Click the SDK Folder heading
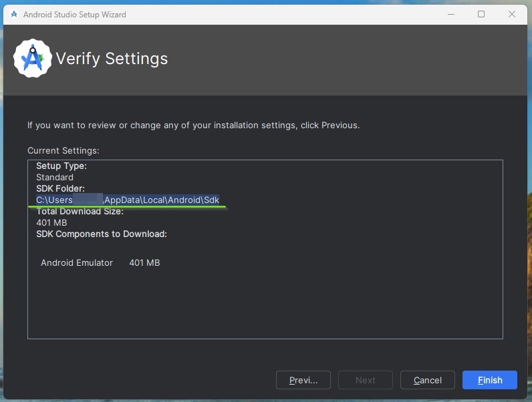 60,188
